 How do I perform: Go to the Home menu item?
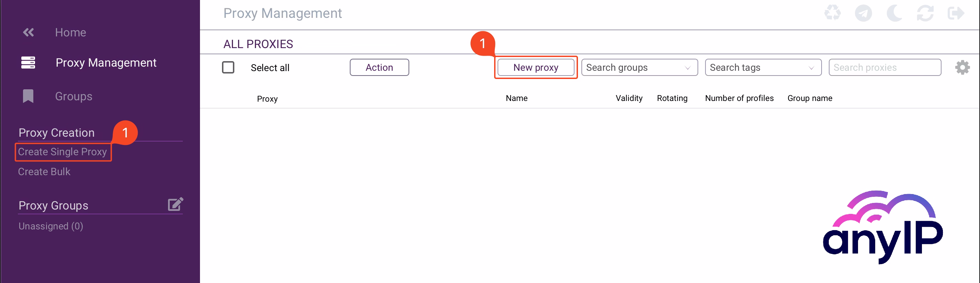70,32
